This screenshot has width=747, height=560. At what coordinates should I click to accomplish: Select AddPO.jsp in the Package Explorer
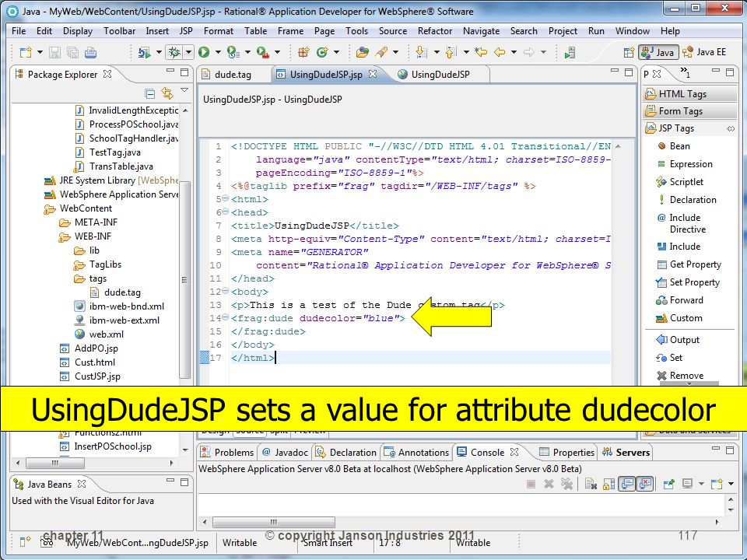pos(89,348)
